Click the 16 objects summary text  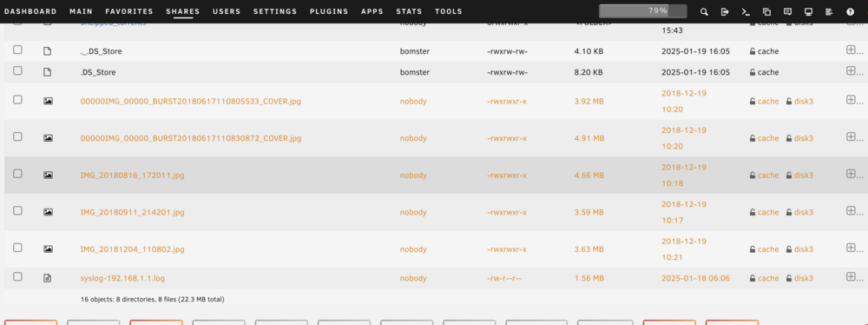[x=152, y=299]
